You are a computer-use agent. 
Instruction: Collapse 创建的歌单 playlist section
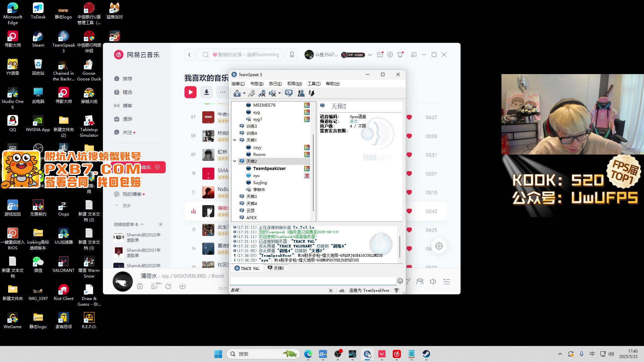tap(142, 224)
